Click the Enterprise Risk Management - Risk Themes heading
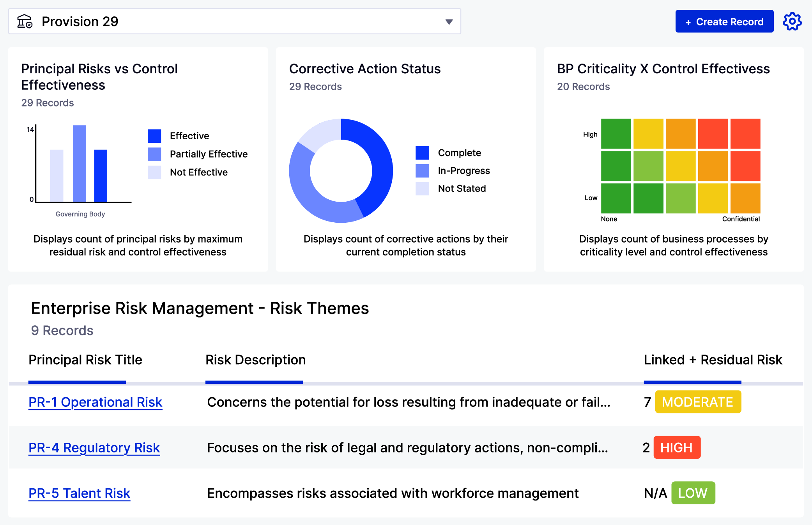This screenshot has height=525, width=812. [x=200, y=308]
